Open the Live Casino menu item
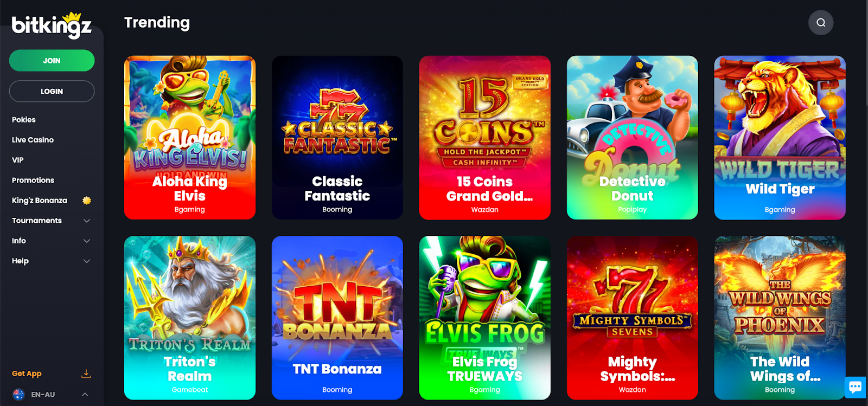 33,140
